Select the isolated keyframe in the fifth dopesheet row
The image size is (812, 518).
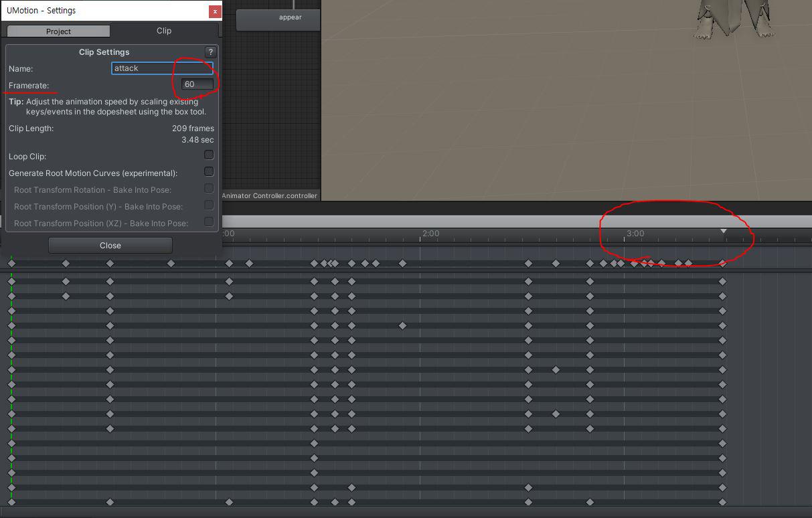(x=402, y=326)
